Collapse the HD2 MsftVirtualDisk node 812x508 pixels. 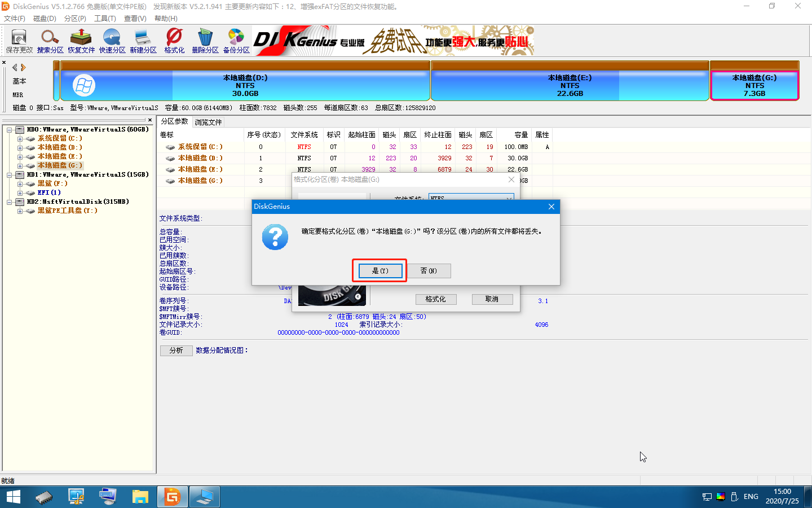pos(10,202)
